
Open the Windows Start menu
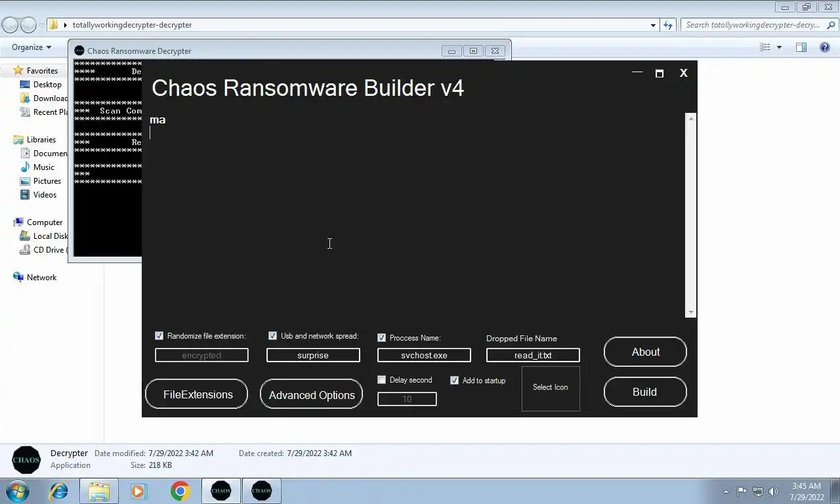click(x=16, y=491)
